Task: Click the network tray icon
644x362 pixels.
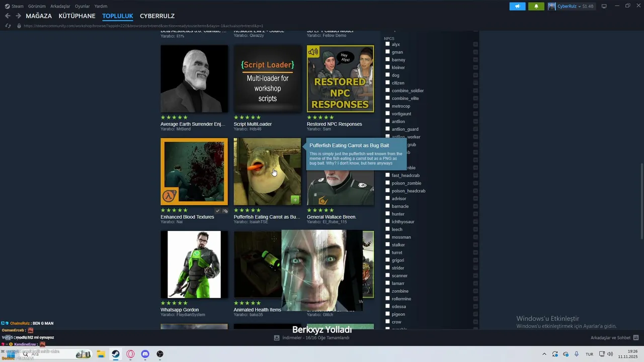Action: pyautogui.click(x=602, y=354)
